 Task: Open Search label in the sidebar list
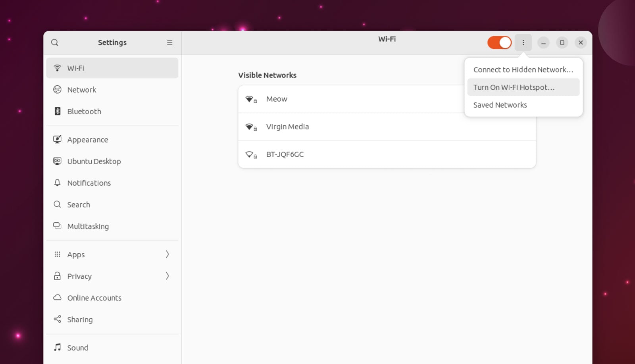point(79,205)
